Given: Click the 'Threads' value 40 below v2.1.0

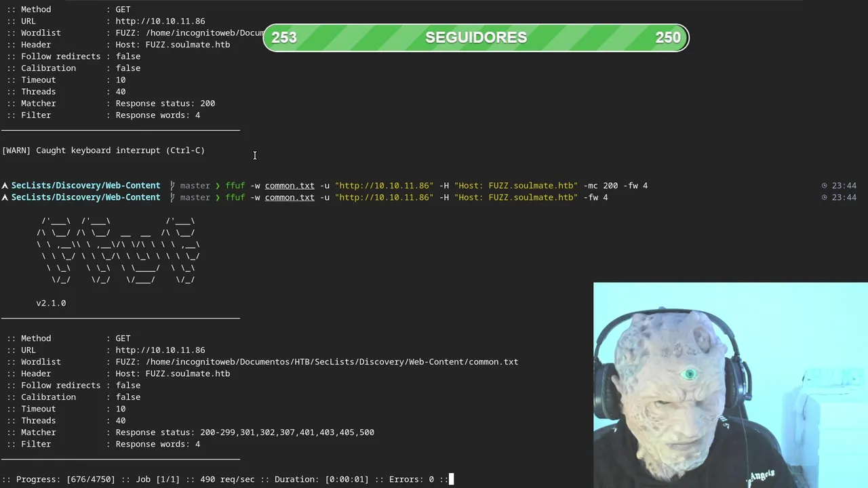Looking at the screenshot, I should [121, 421].
